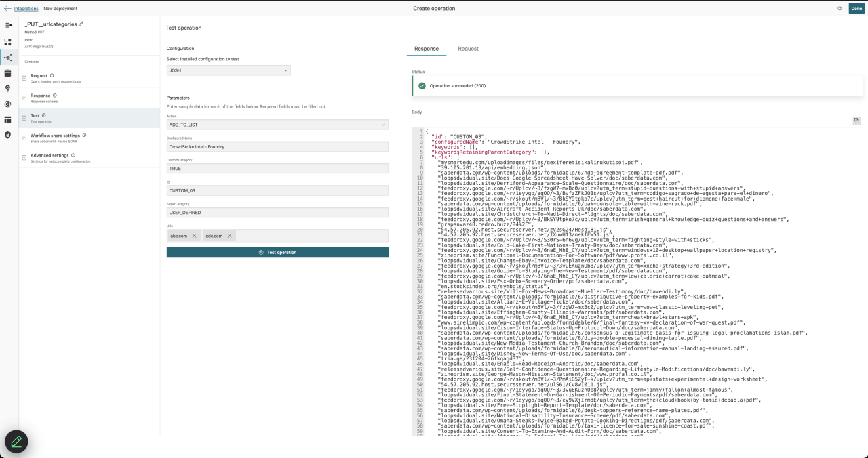
Task: Switch to the Response result tab
Action: point(427,49)
